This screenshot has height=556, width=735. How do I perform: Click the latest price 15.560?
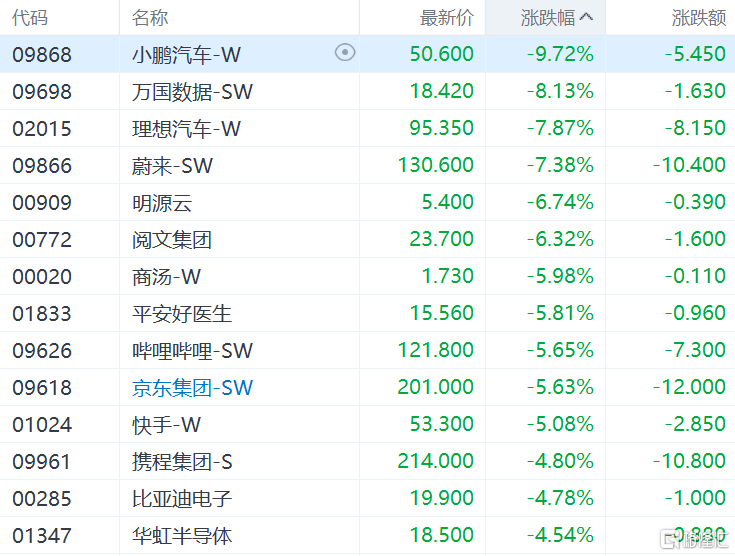pos(442,313)
